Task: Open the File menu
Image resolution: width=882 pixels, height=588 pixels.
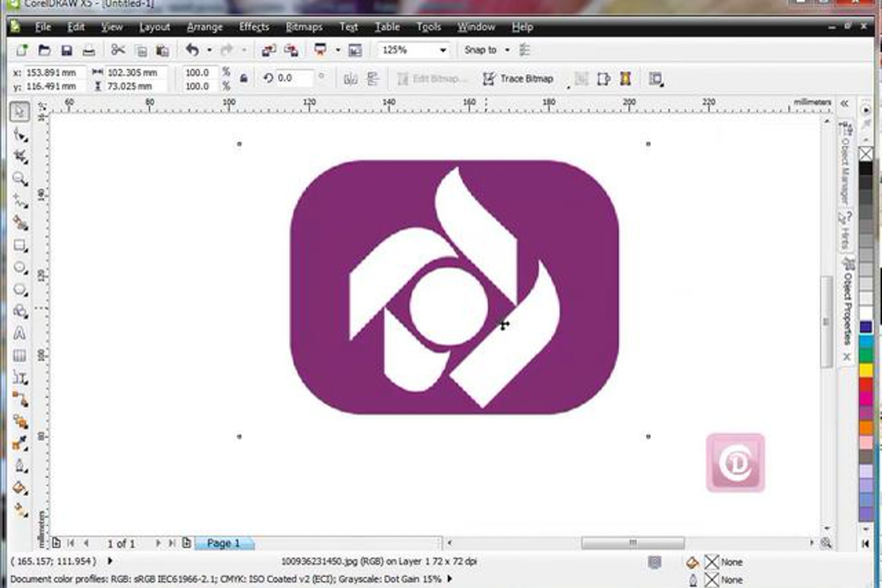Action: [43, 27]
